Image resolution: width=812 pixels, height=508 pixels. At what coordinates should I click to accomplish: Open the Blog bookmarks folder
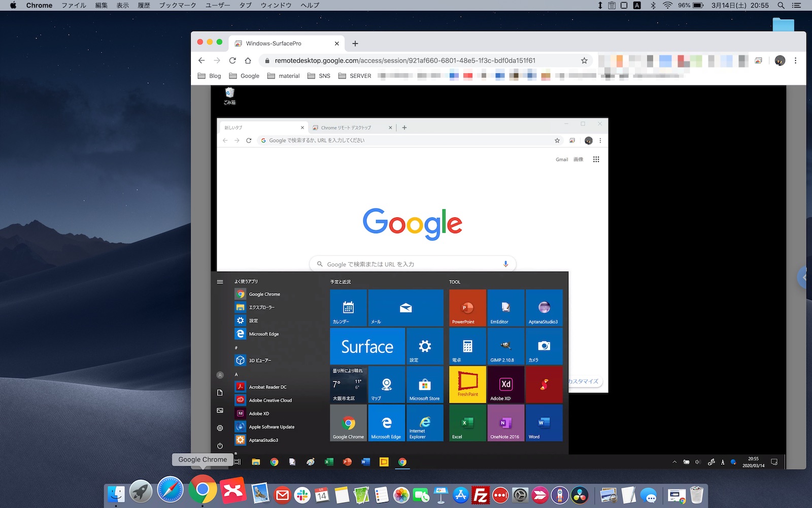(209, 76)
